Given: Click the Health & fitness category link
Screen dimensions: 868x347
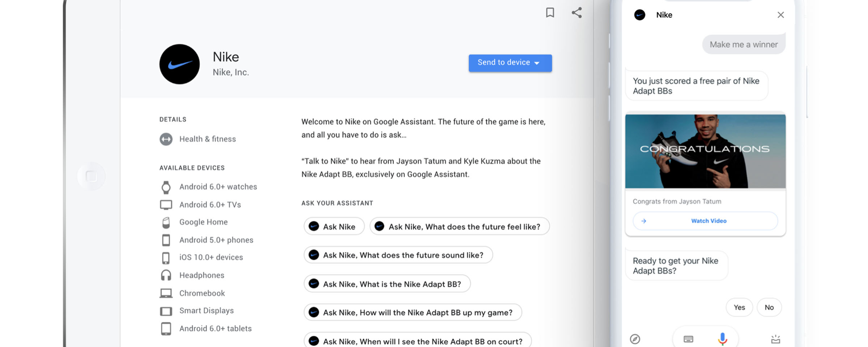Looking at the screenshot, I should coord(208,139).
